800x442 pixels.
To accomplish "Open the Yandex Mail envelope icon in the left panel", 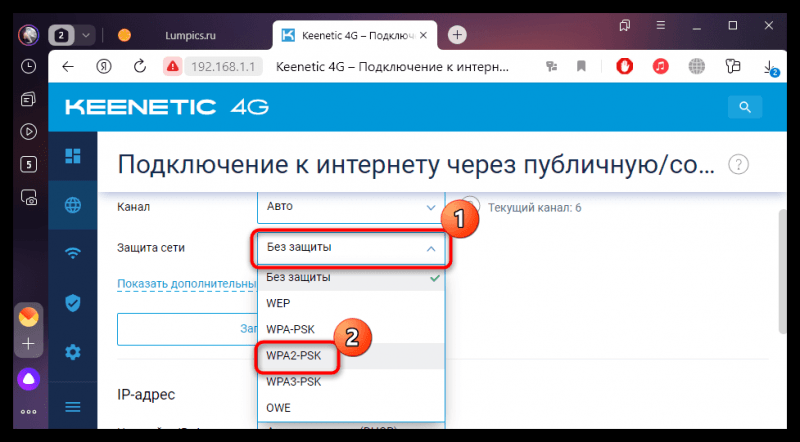I will click(29, 317).
